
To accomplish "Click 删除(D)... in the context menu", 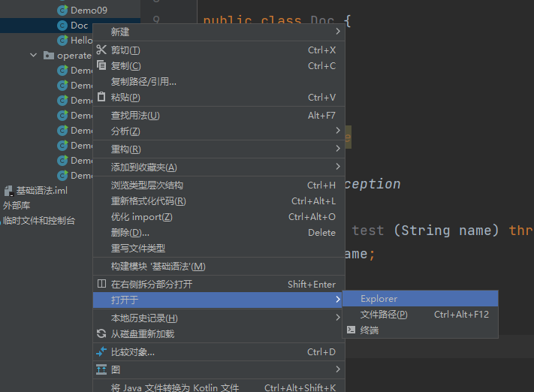I will tap(219, 233).
